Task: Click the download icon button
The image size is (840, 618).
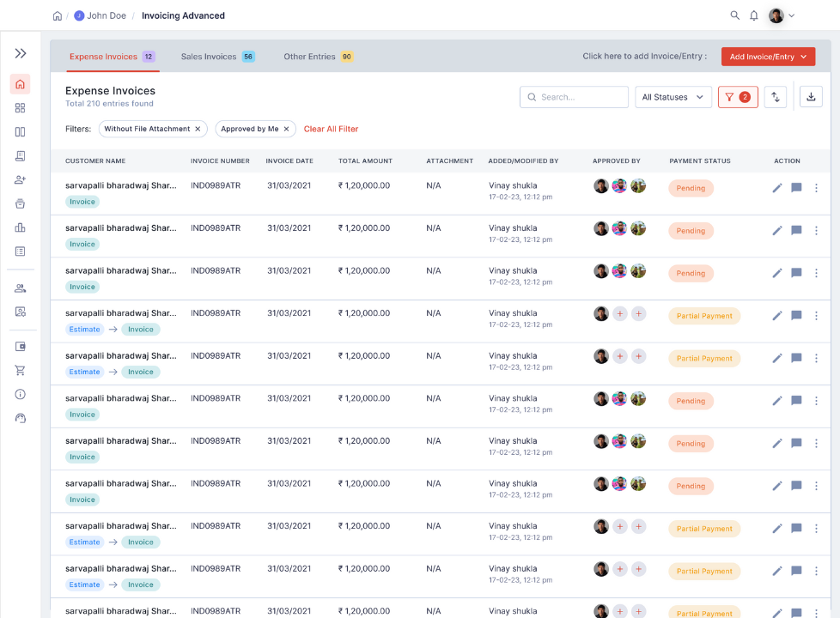Action: [811, 97]
